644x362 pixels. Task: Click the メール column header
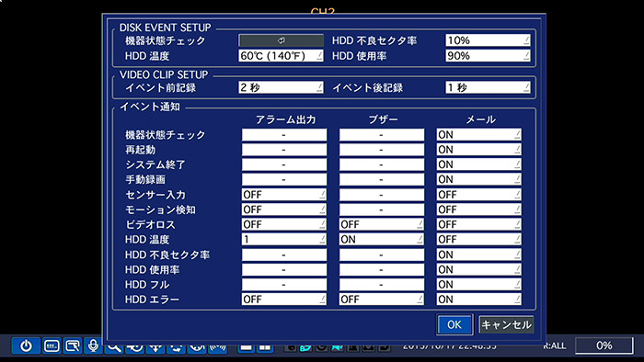[481, 119]
